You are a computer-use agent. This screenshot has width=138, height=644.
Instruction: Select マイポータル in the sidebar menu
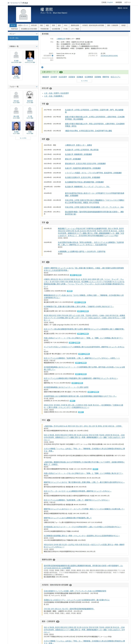pyautogui.click(x=23, y=38)
